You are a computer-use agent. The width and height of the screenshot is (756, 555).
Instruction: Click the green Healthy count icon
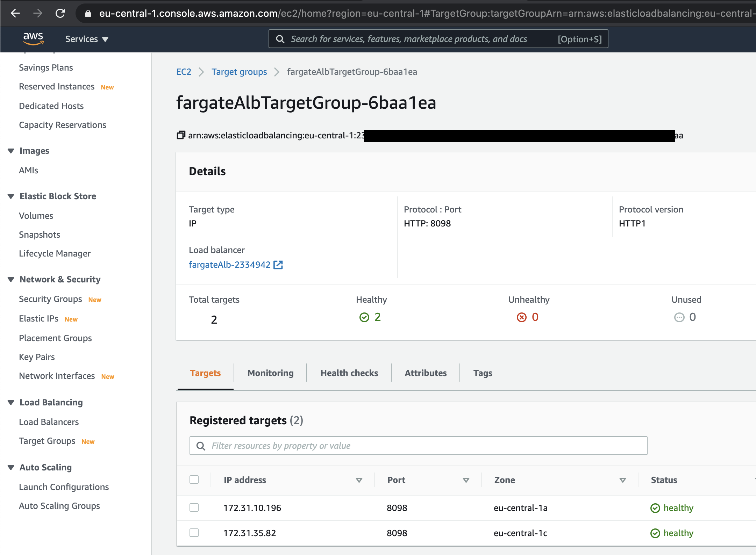[x=364, y=317]
